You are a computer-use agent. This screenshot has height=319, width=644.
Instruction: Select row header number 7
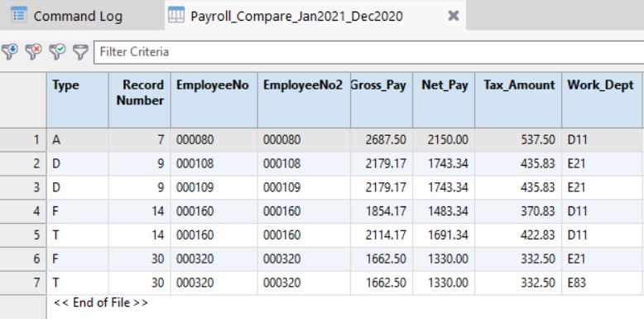click(x=23, y=283)
